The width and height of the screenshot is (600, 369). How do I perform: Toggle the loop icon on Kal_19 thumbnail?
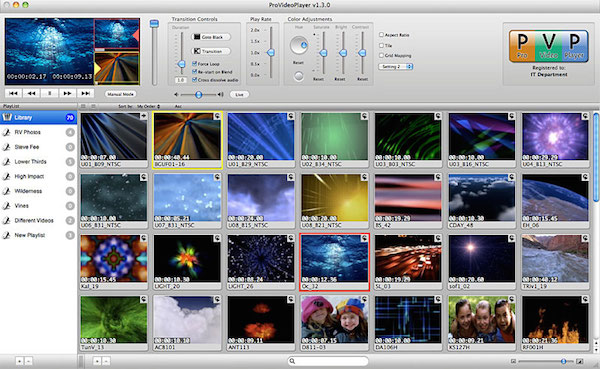tap(143, 238)
